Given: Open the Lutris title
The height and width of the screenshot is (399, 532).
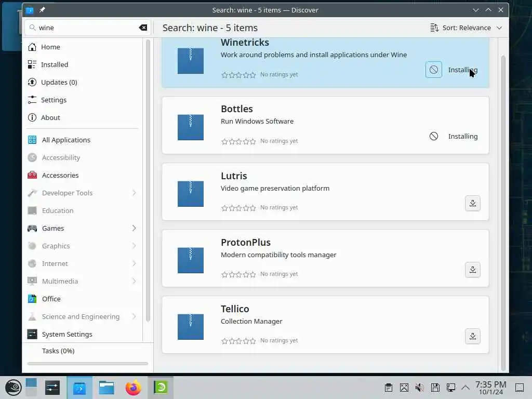Looking at the screenshot, I should pos(234,176).
